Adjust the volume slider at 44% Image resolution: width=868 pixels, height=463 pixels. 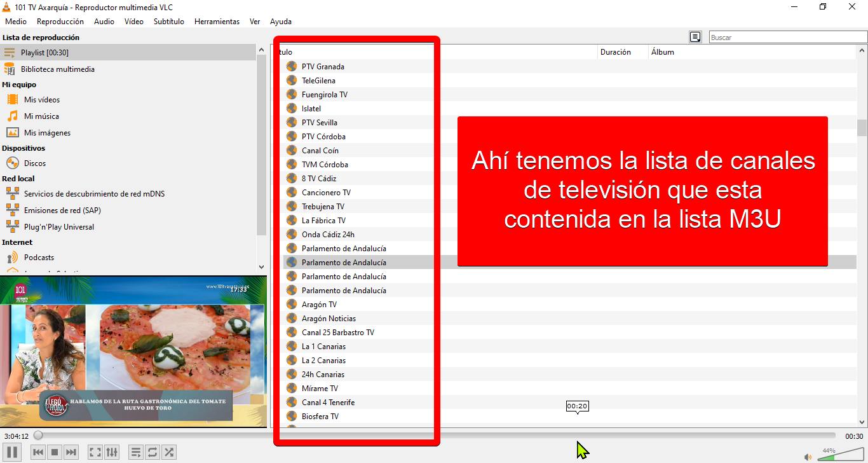click(839, 454)
